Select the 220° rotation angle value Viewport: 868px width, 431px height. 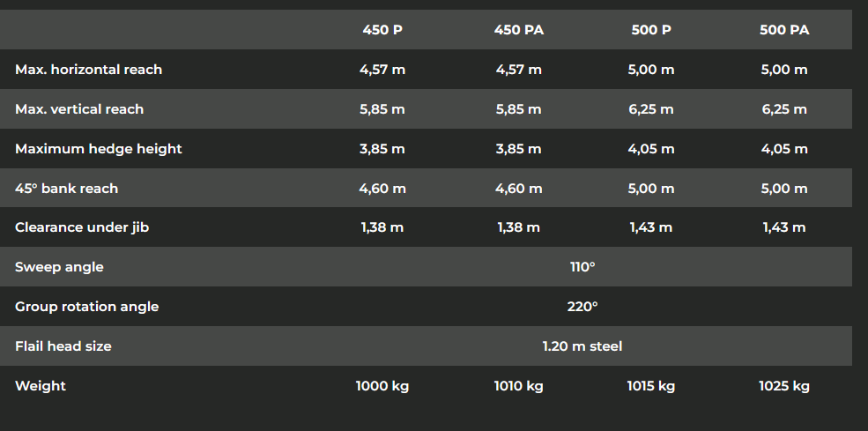(x=582, y=307)
